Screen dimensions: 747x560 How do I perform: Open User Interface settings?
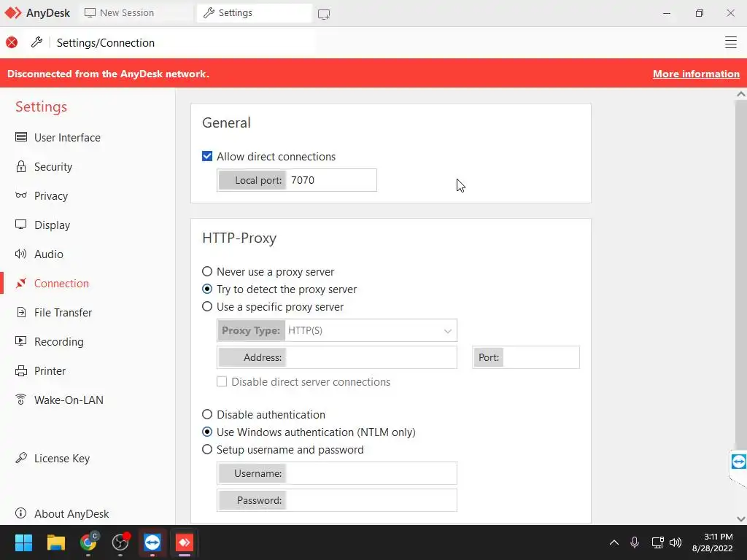(x=67, y=138)
